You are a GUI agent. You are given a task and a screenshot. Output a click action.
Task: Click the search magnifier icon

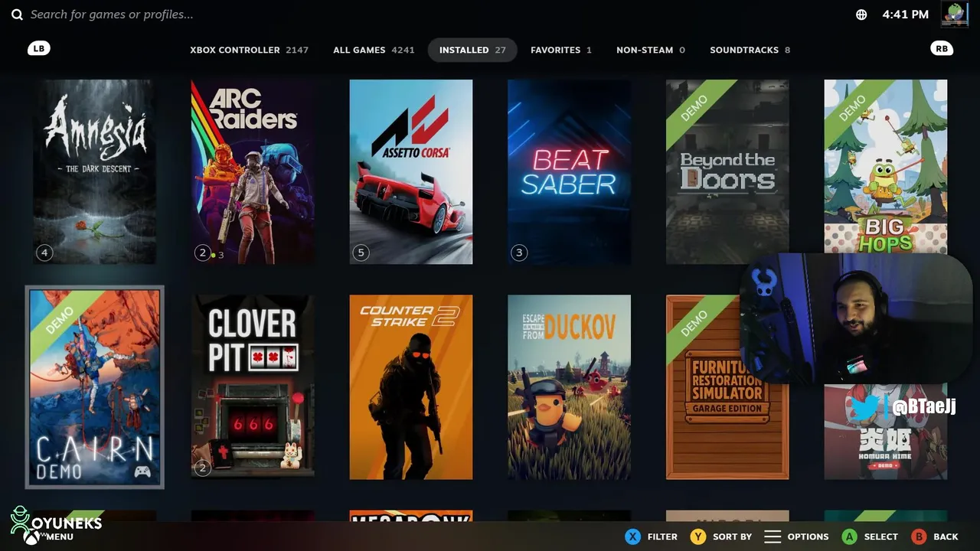point(17,15)
